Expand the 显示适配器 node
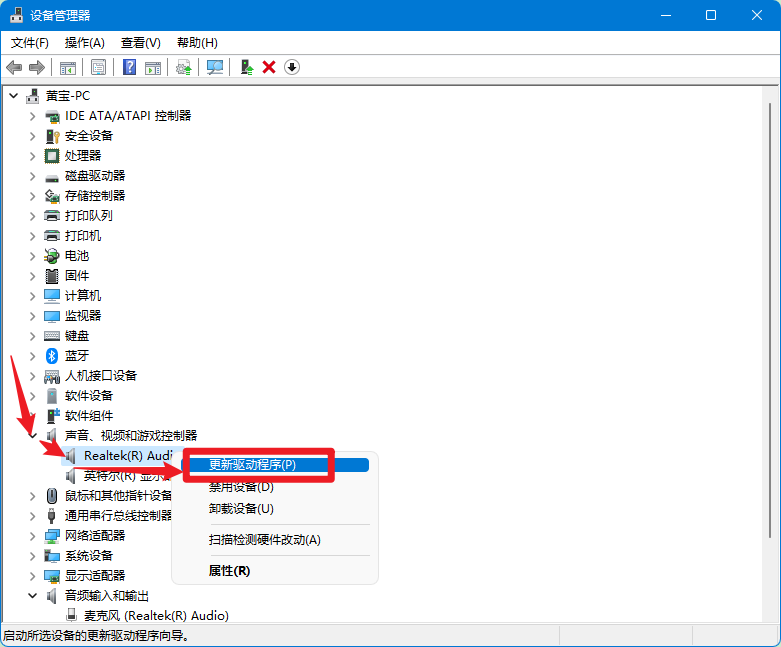The image size is (781, 647). [x=32, y=576]
